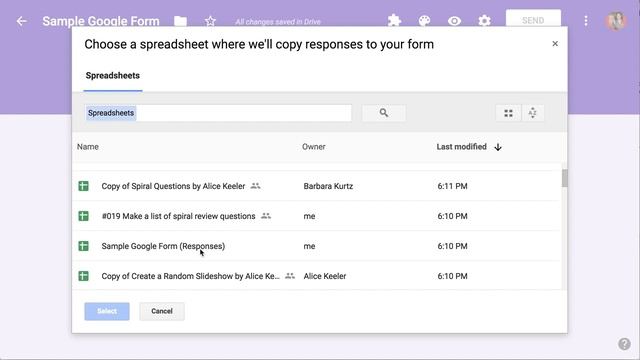
Task: Click the Select button
Action: pyautogui.click(x=107, y=311)
